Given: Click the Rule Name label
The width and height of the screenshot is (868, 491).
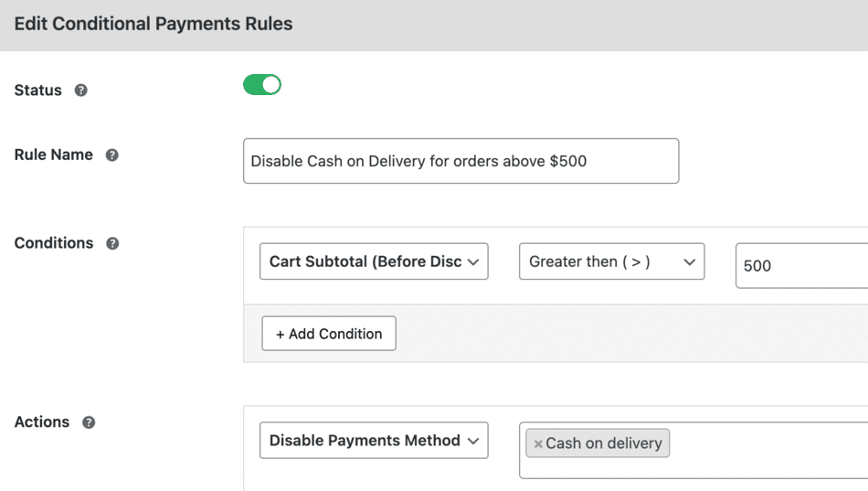Looking at the screenshot, I should pyautogui.click(x=54, y=155).
